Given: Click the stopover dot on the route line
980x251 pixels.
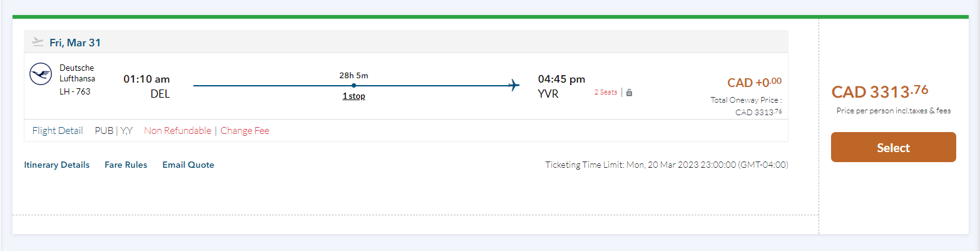Looking at the screenshot, I should [354, 85].
